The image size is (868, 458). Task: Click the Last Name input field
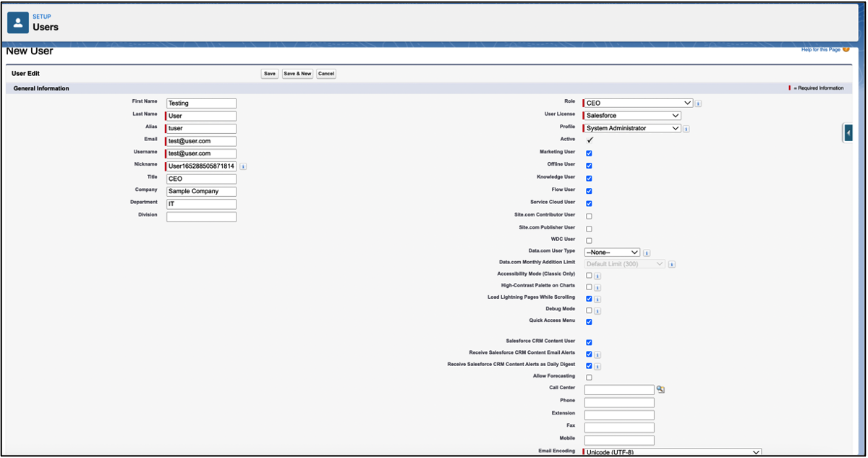coord(201,116)
